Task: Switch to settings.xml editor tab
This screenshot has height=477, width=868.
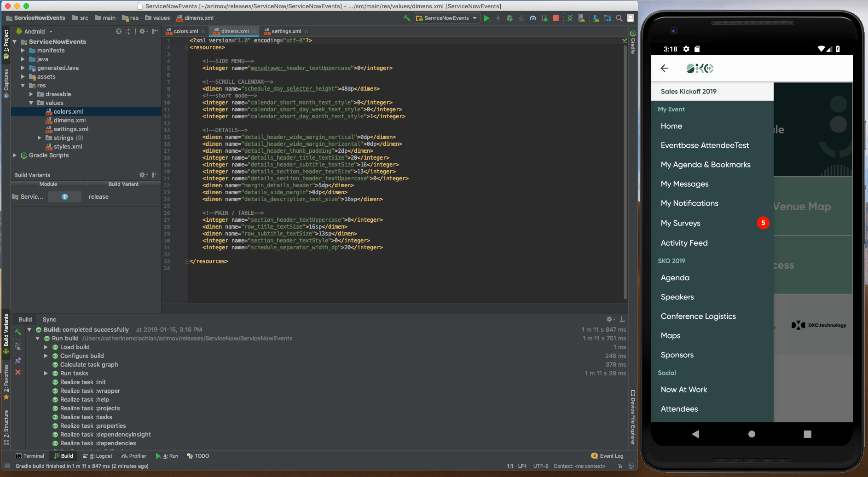Action: click(286, 31)
